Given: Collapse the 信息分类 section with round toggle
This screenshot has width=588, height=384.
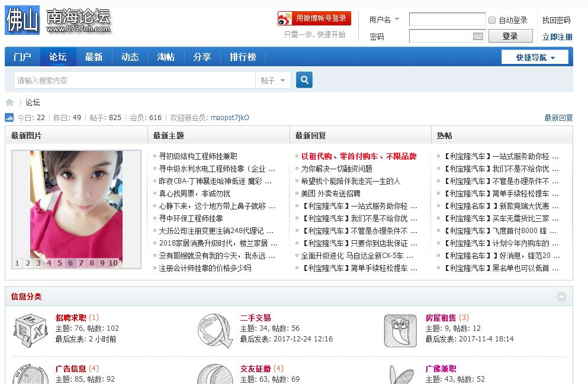Looking at the screenshot, I should point(561,296).
